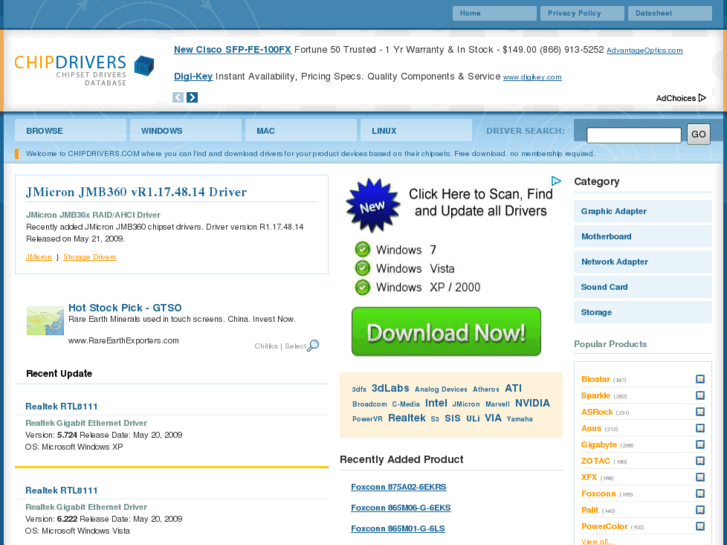Open Storage category
The width and height of the screenshot is (727, 545).
pyautogui.click(x=643, y=312)
